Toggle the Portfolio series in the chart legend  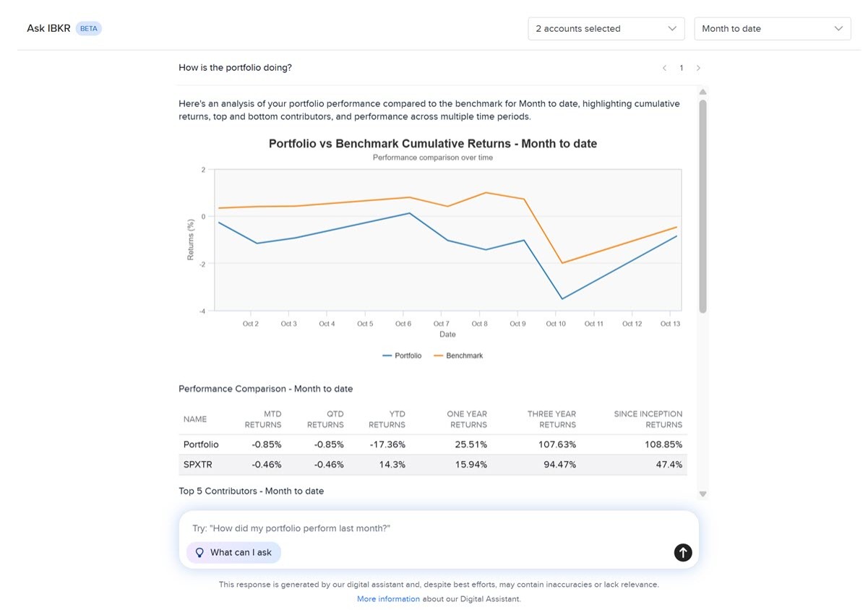[403, 355]
